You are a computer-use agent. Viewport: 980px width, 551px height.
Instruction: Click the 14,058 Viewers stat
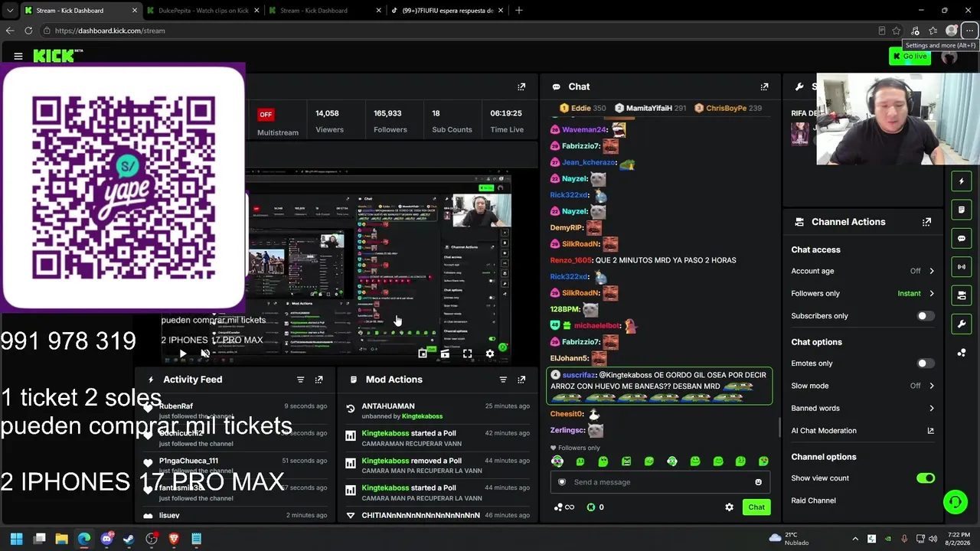click(x=329, y=121)
